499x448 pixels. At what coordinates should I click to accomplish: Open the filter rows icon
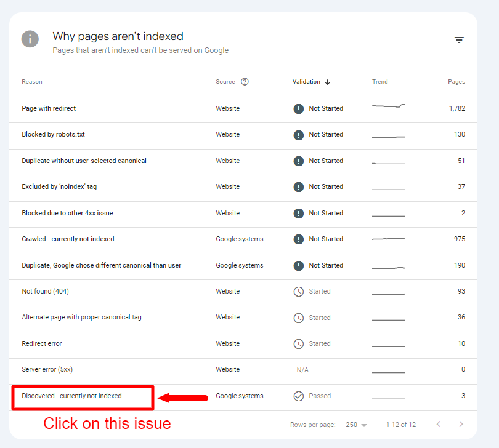[x=459, y=40]
